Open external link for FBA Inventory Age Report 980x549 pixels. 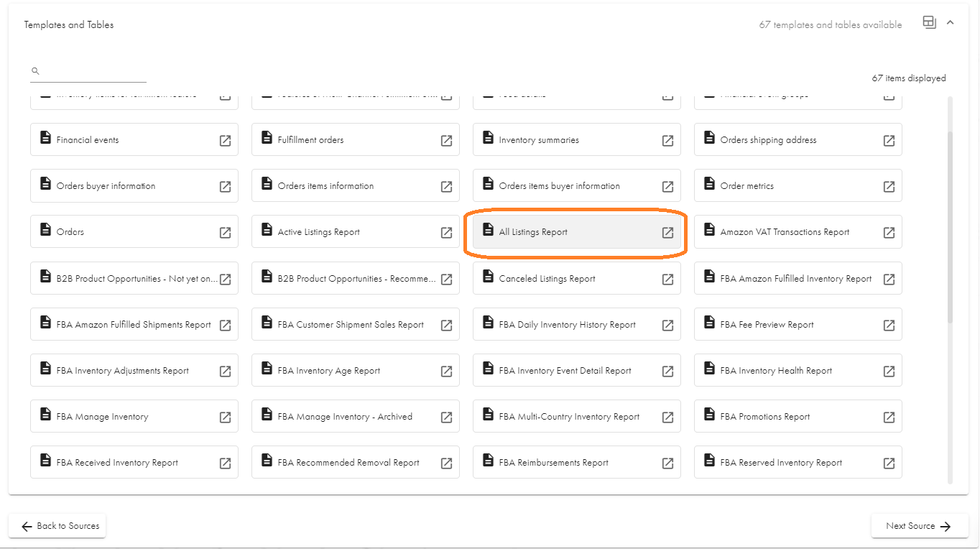[x=446, y=372]
